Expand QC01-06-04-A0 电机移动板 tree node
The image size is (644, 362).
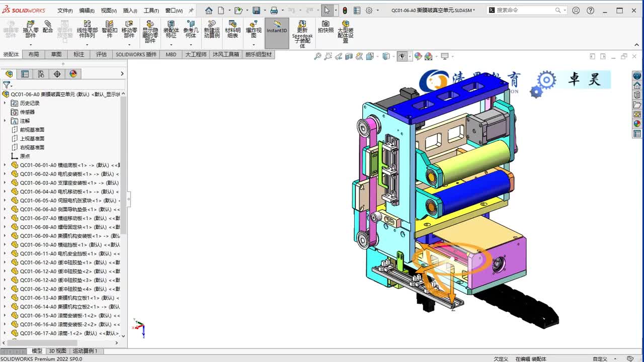pyautogui.click(x=5, y=192)
